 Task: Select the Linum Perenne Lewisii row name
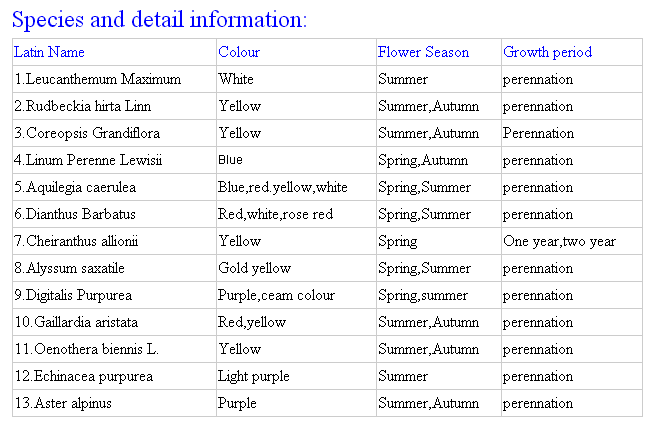pyautogui.click(x=88, y=160)
